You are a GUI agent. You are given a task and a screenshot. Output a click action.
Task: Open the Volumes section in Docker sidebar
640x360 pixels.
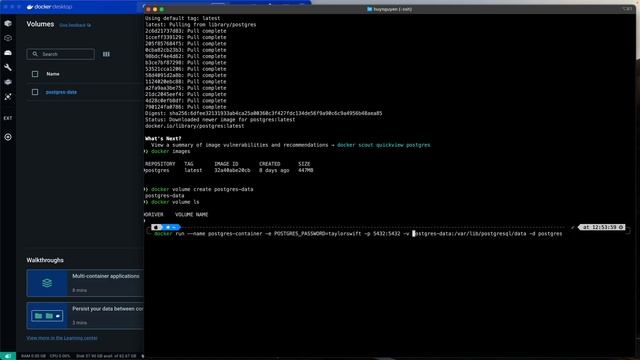8,53
